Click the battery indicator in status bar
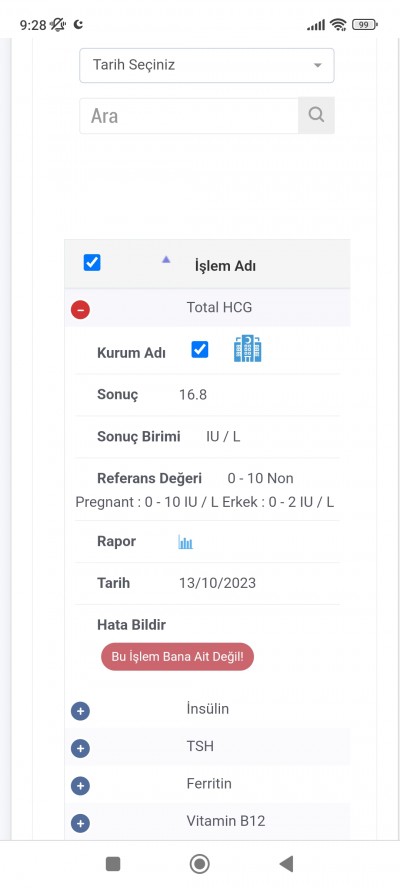The width and height of the screenshot is (400, 888). [365, 24]
